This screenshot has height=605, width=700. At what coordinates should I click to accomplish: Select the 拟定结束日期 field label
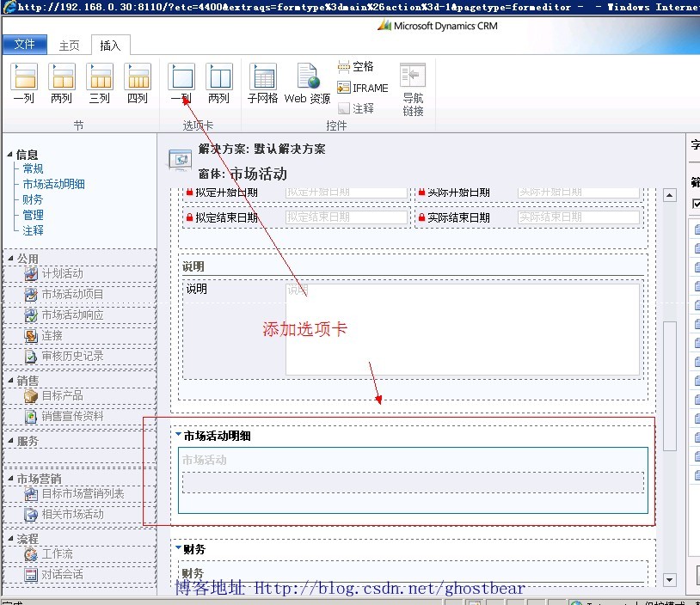pos(227,217)
